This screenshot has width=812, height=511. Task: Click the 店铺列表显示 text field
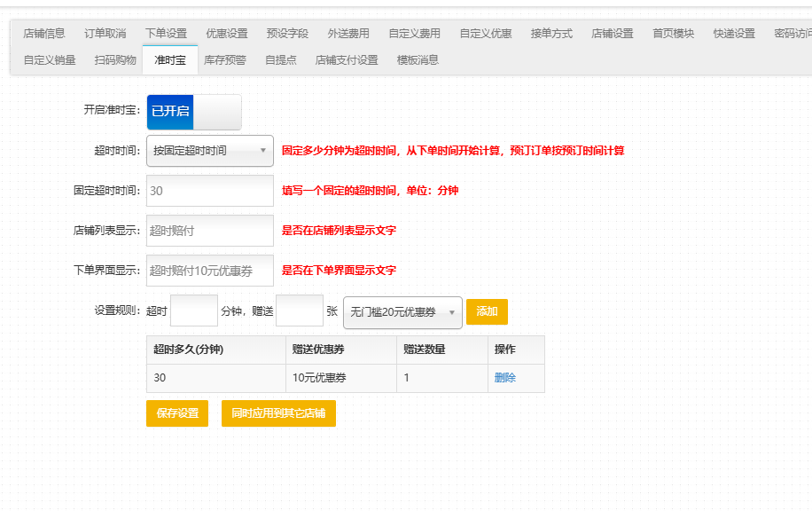coord(209,231)
